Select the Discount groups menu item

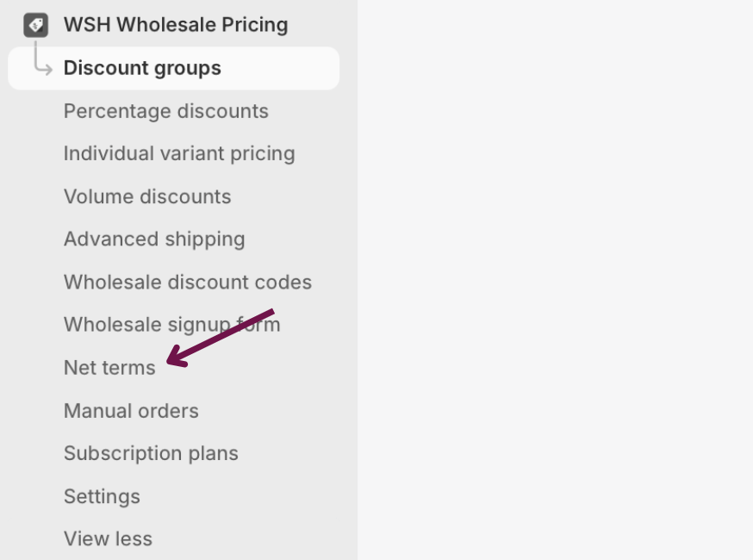click(x=142, y=68)
